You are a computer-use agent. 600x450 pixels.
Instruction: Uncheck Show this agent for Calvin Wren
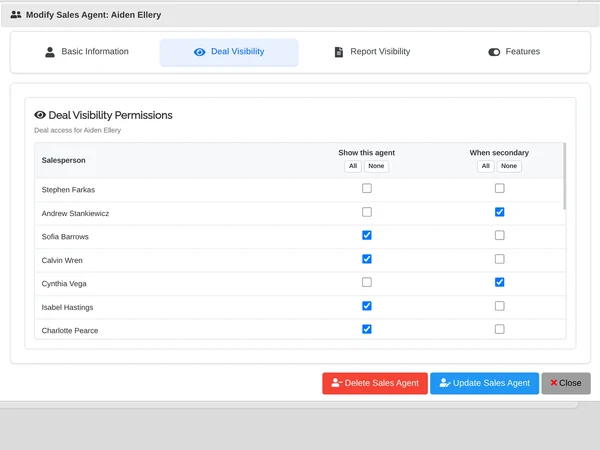pos(367,259)
